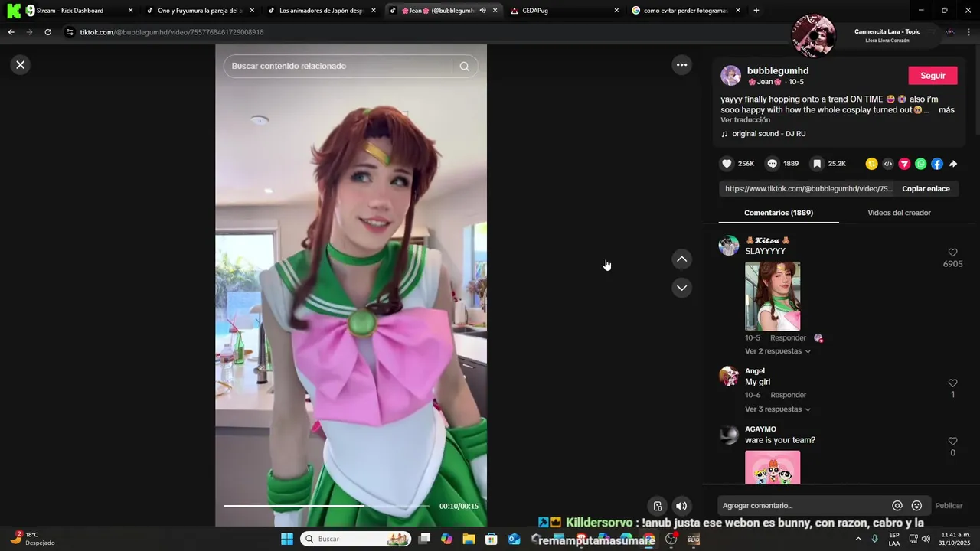Open Microsoft Store from taskbar
The image size is (980, 551).
(492, 539)
